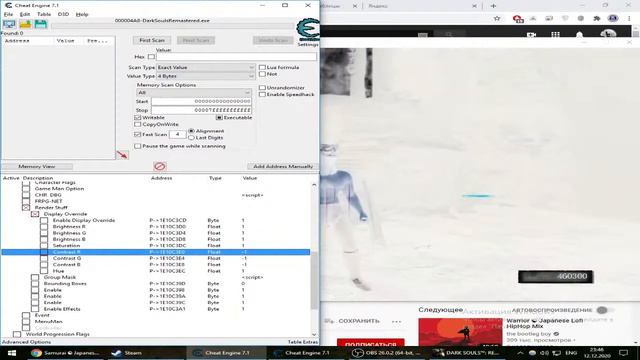Activate the Brightness R entry checkbox

[44, 227]
